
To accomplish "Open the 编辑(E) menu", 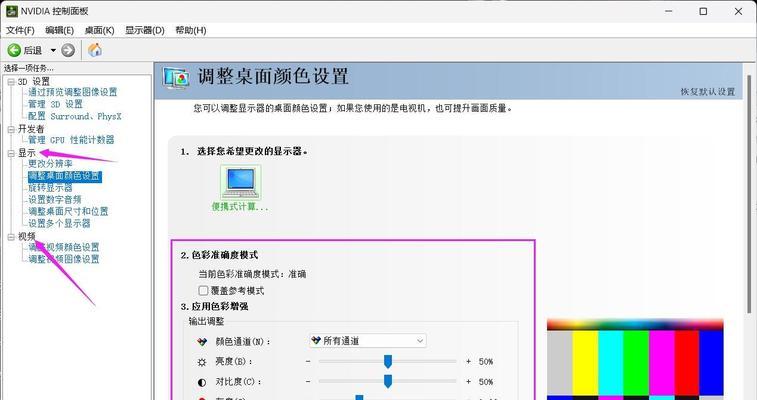I will [59, 30].
